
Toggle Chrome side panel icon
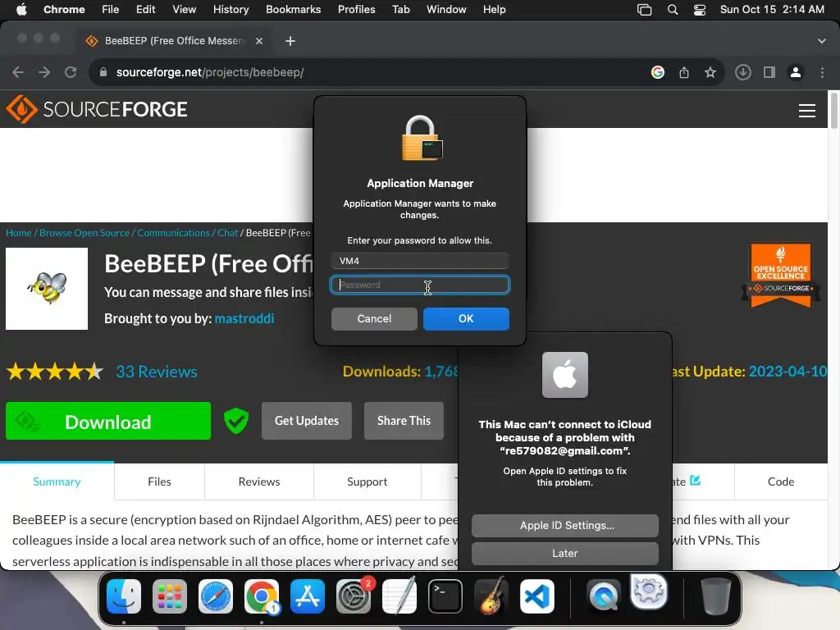(x=769, y=72)
